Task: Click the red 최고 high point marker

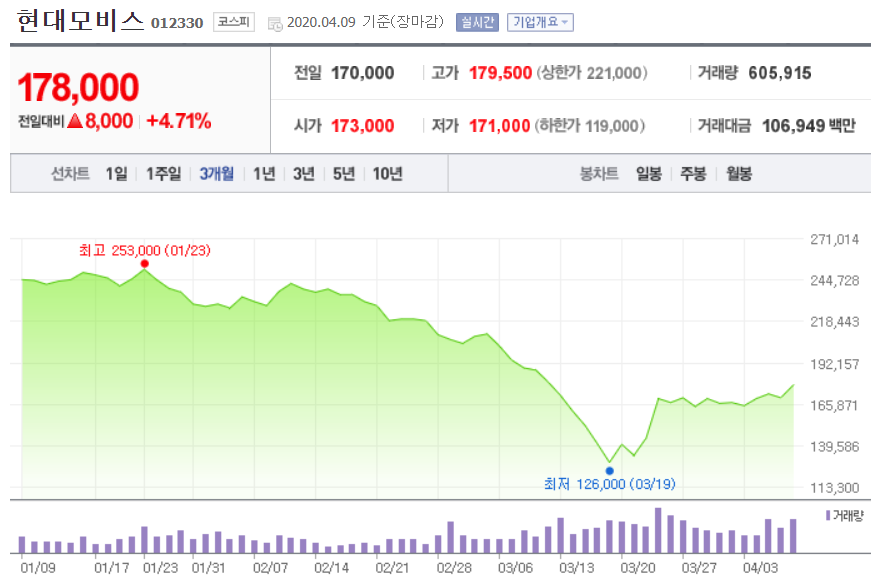Action: pos(144,264)
